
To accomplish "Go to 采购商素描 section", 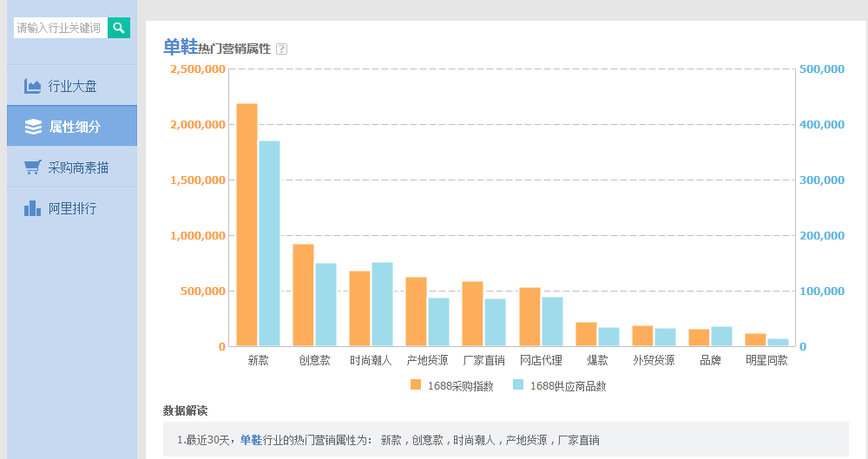I will [x=78, y=167].
